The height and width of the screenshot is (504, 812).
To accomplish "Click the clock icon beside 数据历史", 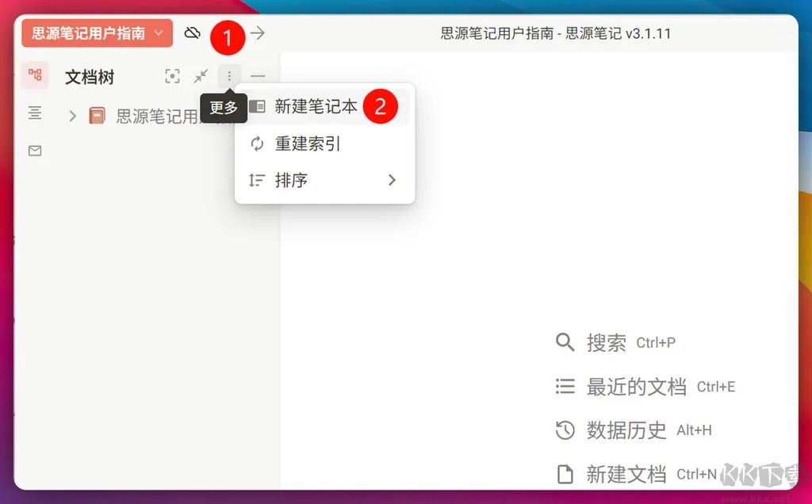I will [x=565, y=430].
